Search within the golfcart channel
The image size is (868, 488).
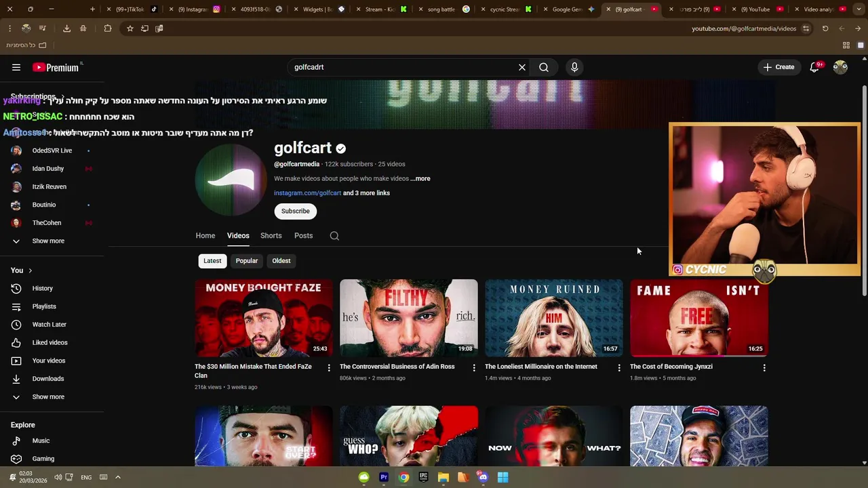[334, 236]
